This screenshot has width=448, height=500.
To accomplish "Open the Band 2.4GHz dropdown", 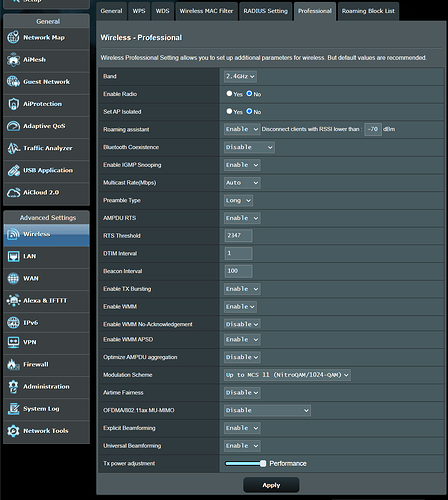I will coord(240,76).
